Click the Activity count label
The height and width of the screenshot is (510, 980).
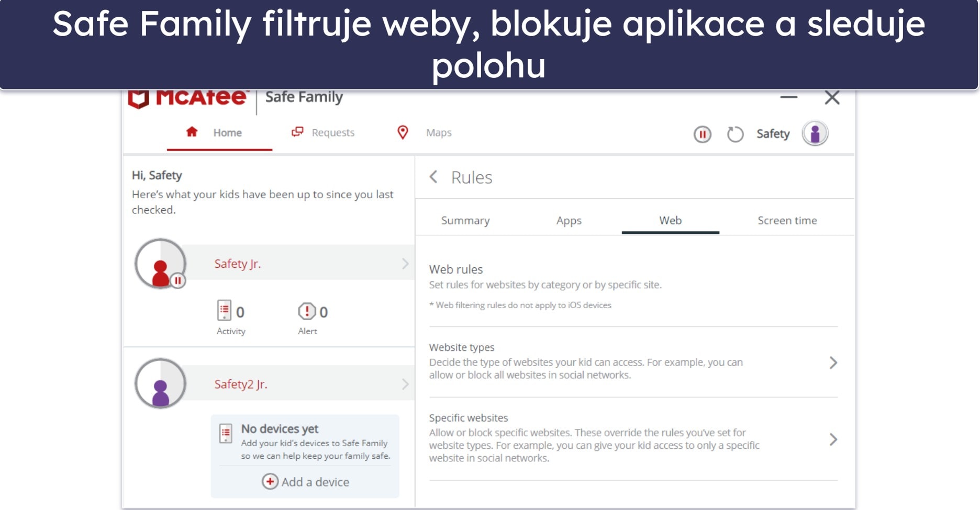tap(231, 331)
